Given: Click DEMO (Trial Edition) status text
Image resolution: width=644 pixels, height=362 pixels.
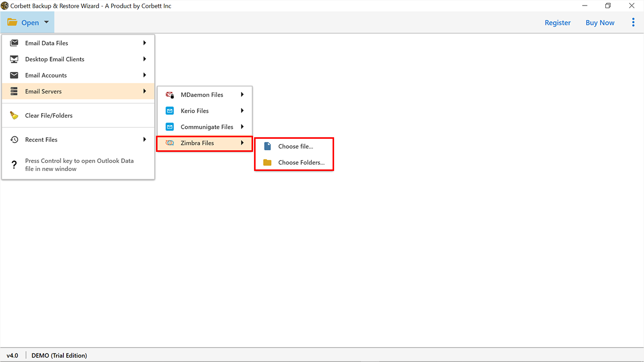Looking at the screenshot, I should tap(59, 355).
